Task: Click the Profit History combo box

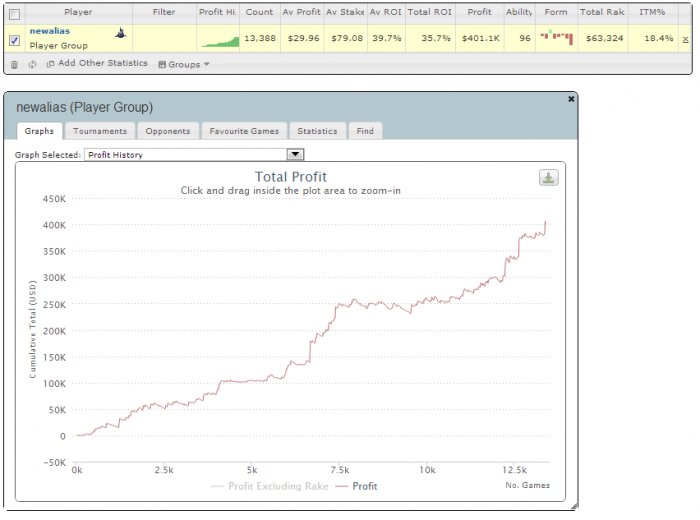Action: pos(194,154)
